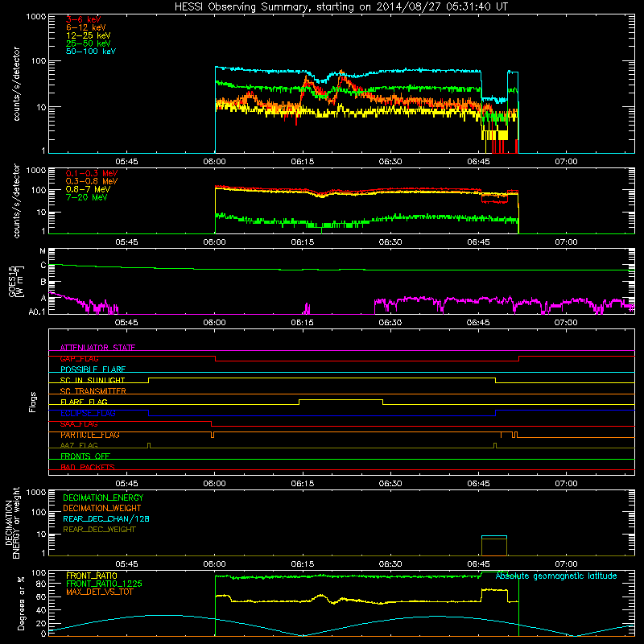Click the 0.3-0.8 MeV legend label
644x644 pixels.
coord(92,181)
